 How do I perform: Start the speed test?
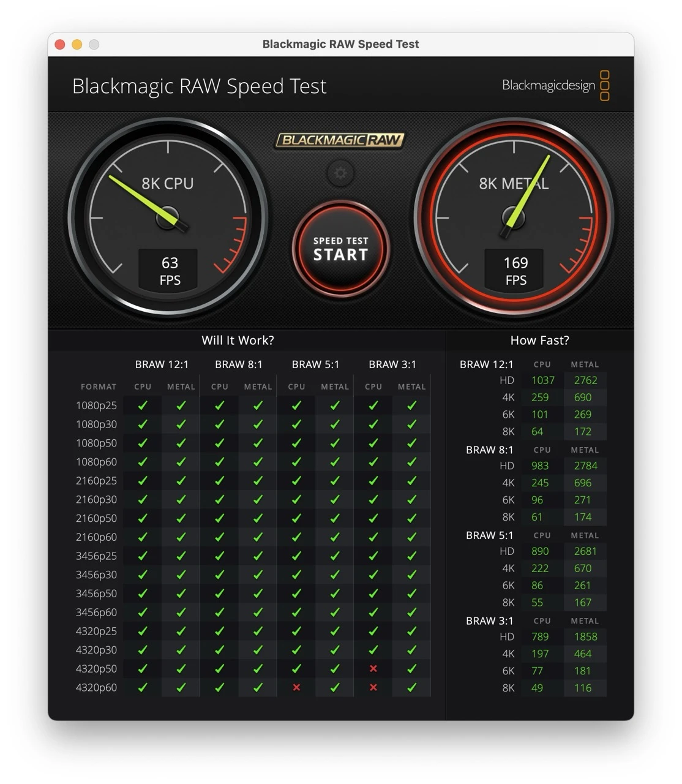click(341, 249)
